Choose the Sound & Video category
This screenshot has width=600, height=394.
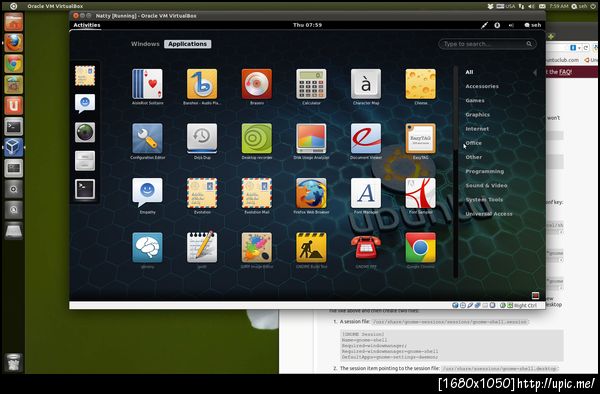tap(486, 185)
